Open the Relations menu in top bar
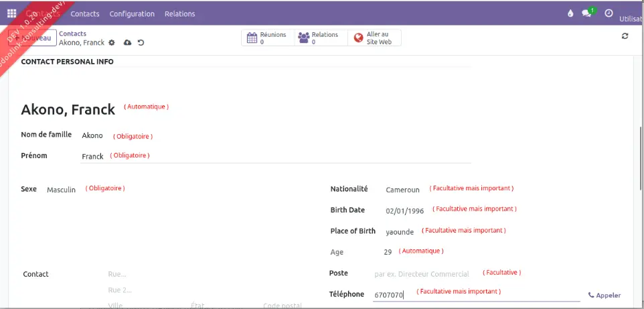The width and height of the screenshot is (644, 309). tap(179, 13)
